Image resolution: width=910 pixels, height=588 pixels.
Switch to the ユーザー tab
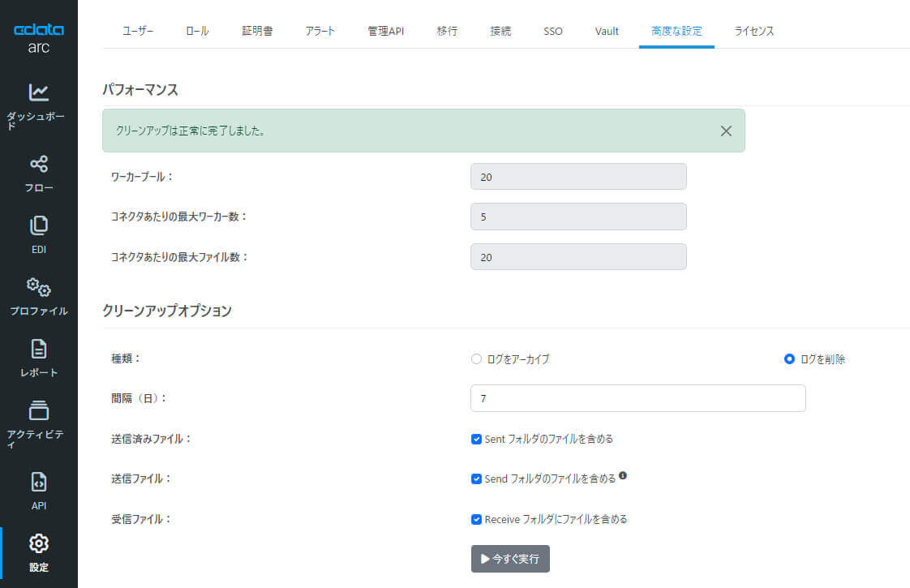pos(138,31)
